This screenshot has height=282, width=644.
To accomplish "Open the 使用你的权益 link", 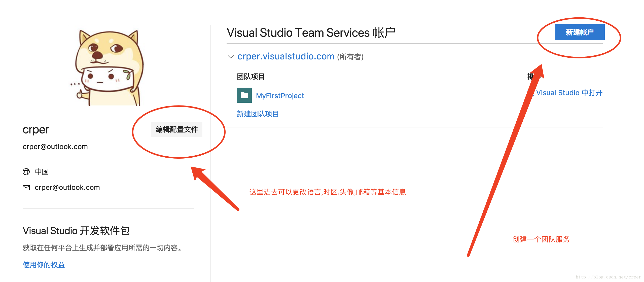I will [44, 265].
